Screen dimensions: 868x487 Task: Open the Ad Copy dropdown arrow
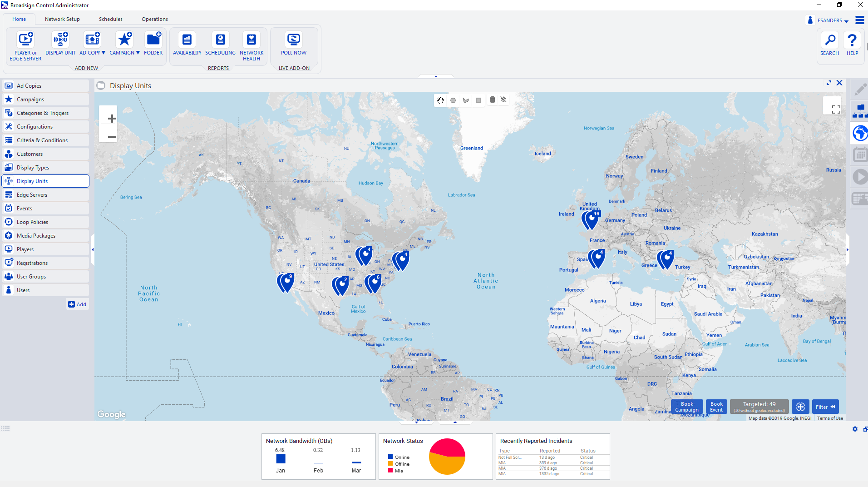[x=104, y=53]
